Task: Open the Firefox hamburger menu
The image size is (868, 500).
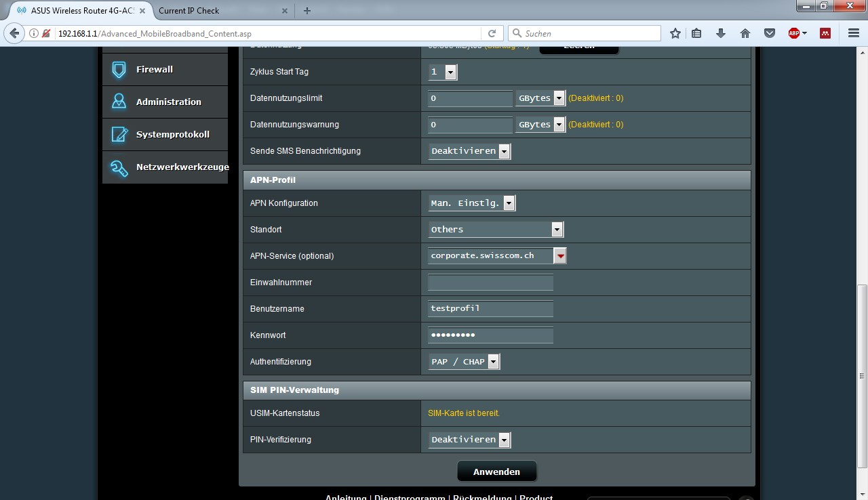Action: coord(854,33)
